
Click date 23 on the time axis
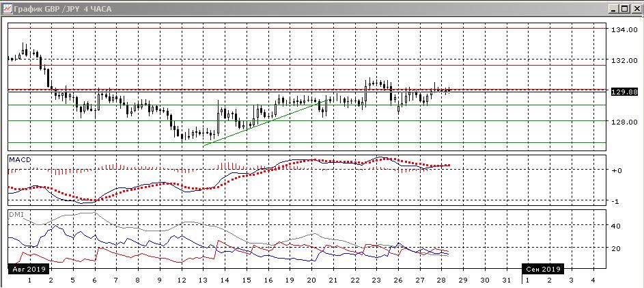376,280
